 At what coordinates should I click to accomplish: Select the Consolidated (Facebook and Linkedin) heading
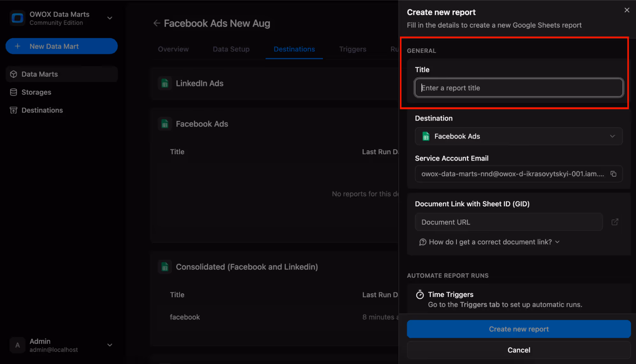click(x=247, y=267)
